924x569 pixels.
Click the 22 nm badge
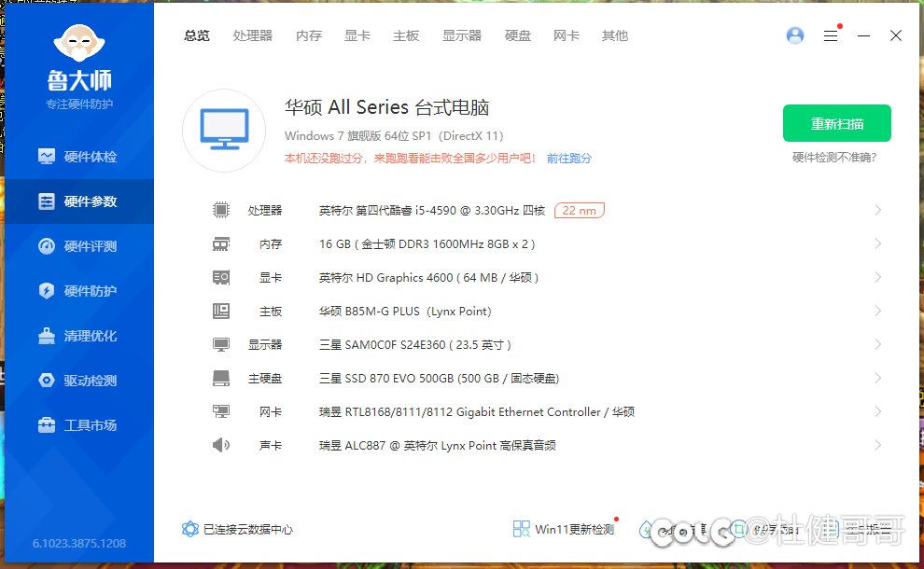pos(580,210)
